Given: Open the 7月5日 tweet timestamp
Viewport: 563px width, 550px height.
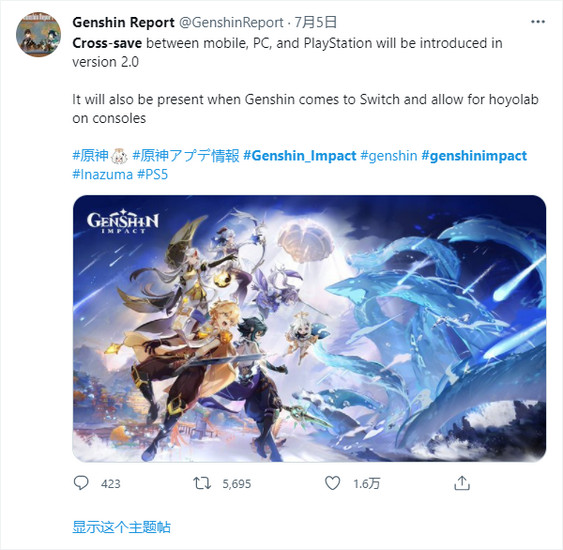Looking at the screenshot, I should (x=315, y=22).
